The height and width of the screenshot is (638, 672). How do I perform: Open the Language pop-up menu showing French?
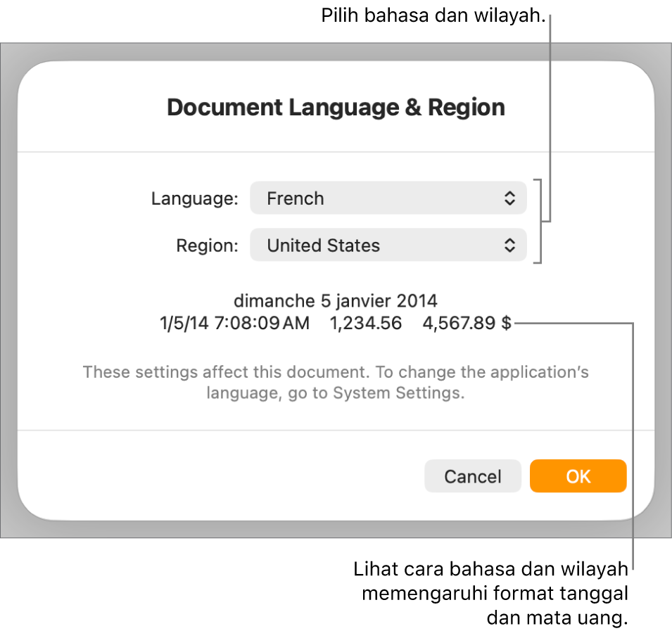pos(388,198)
